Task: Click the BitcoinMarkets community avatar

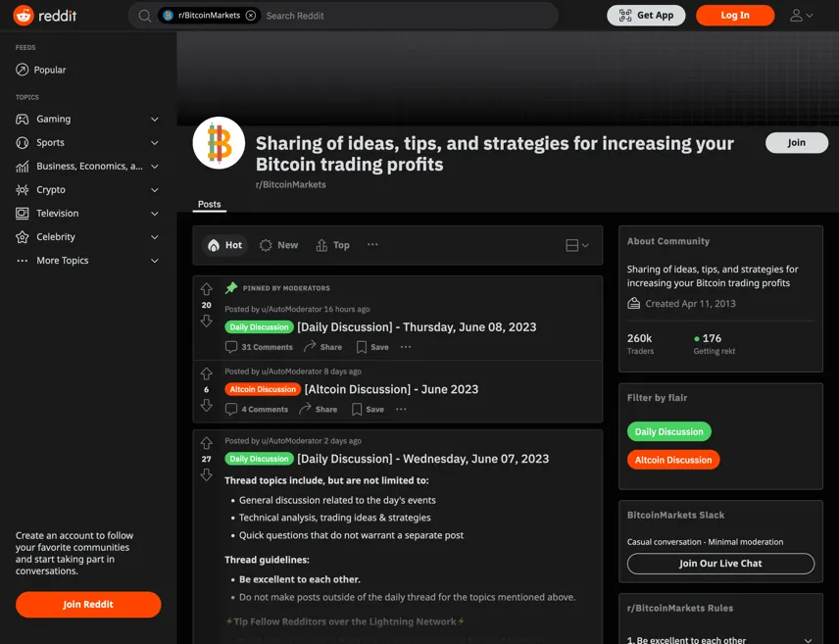Action: (x=219, y=143)
